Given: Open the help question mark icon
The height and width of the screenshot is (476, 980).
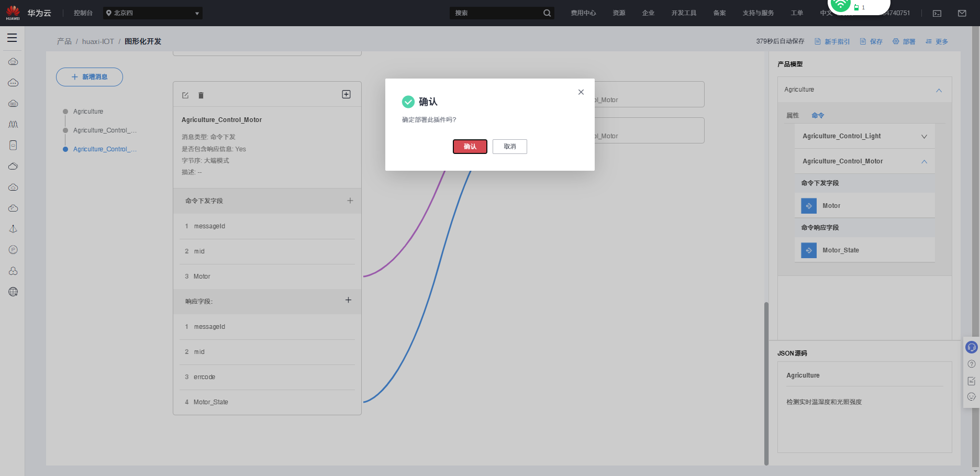Looking at the screenshot, I should pyautogui.click(x=972, y=364).
